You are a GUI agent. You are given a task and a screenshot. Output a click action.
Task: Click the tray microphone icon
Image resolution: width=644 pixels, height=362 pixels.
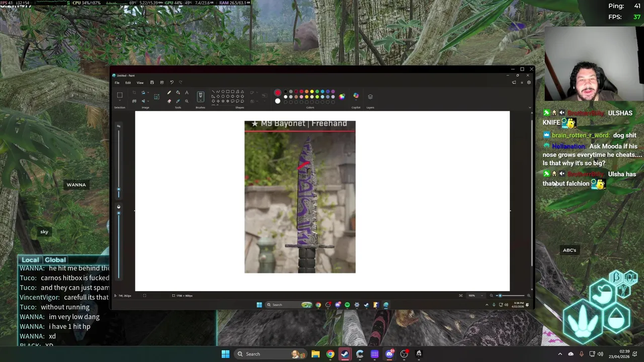click(x=582, y=354)
